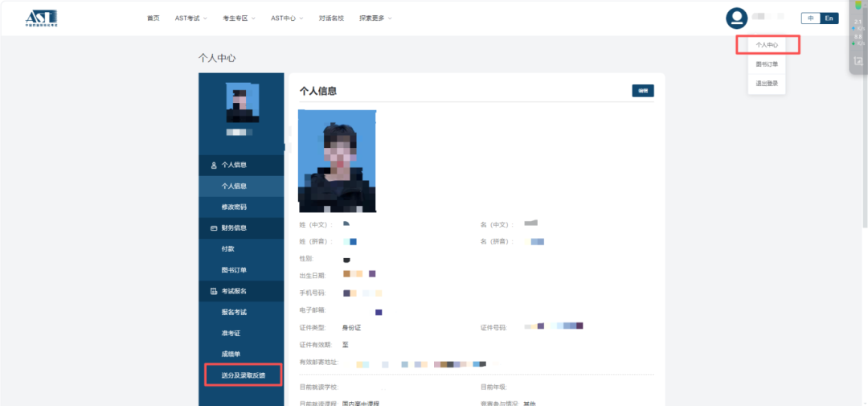
Task: Click the 证件有效期 label
Action: pyautogui.click(x=316, y=345)
